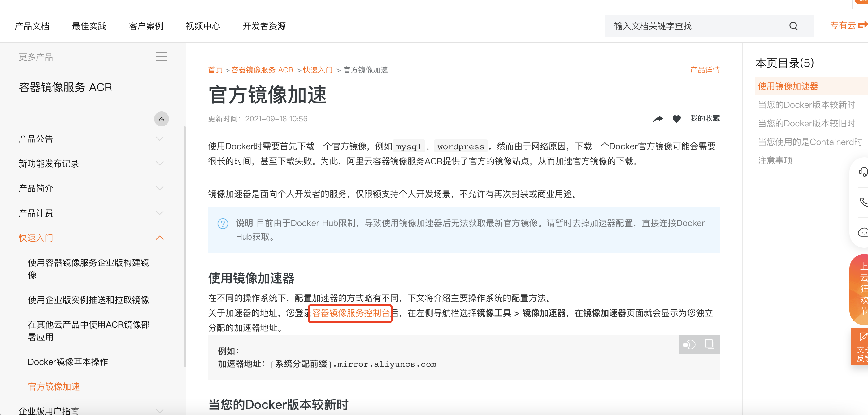This screenshot has width=868, height=415.
Task: Open the 容器镜像服务控制台 link
Action: pyautogui.click(x=350, y=313)
